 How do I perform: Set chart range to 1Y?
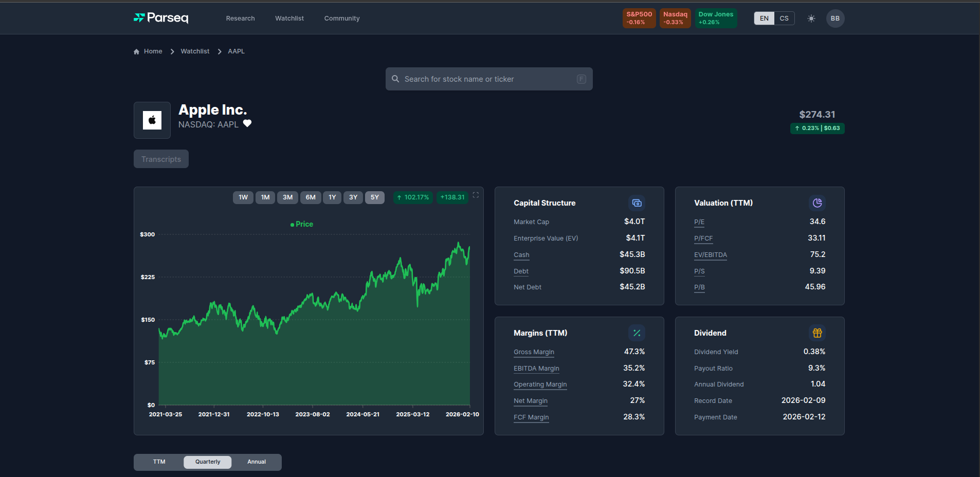click(332, 197)
